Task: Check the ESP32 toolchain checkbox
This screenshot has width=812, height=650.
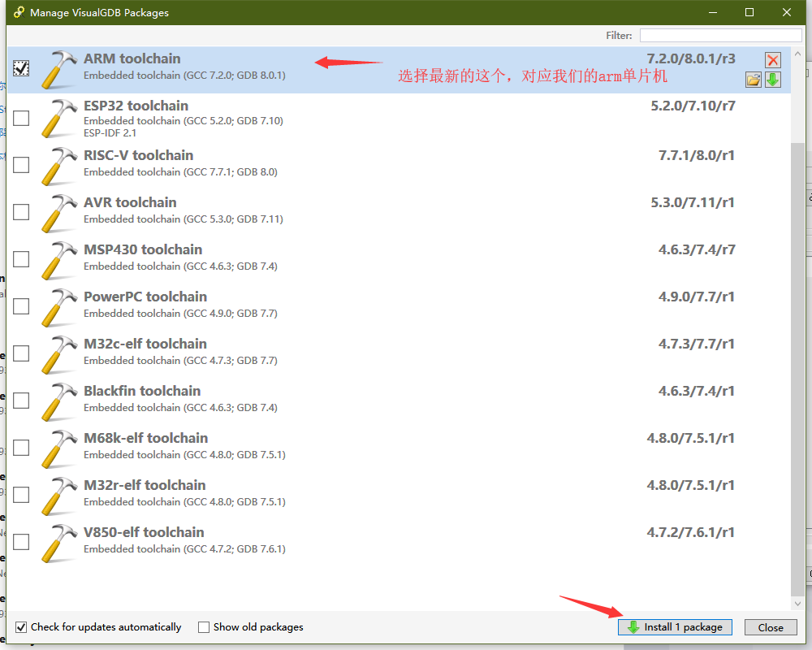Action: click(21, 118)
